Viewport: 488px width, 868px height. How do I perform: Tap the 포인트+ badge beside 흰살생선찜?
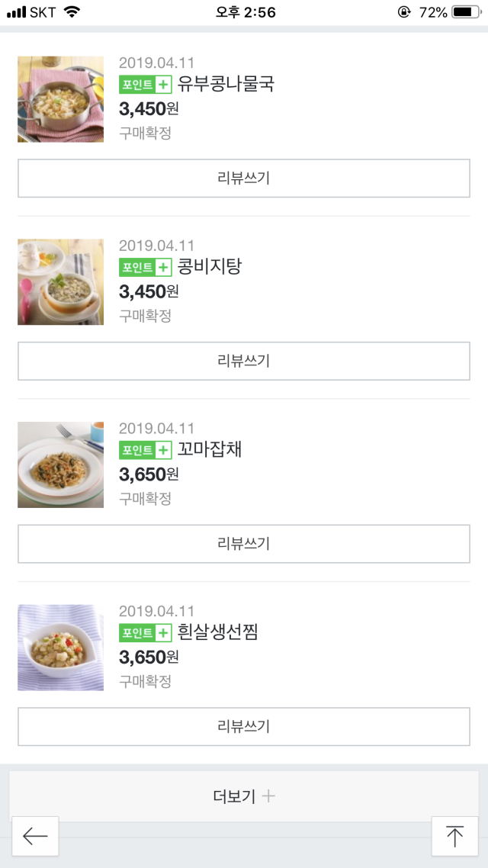(x=146, y=633)
